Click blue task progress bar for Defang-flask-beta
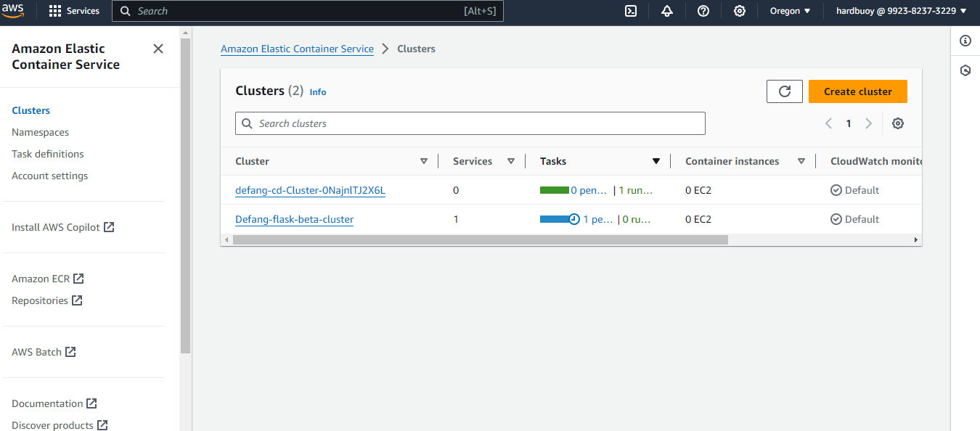Screen dimensions: 980x431 [555, 219]
